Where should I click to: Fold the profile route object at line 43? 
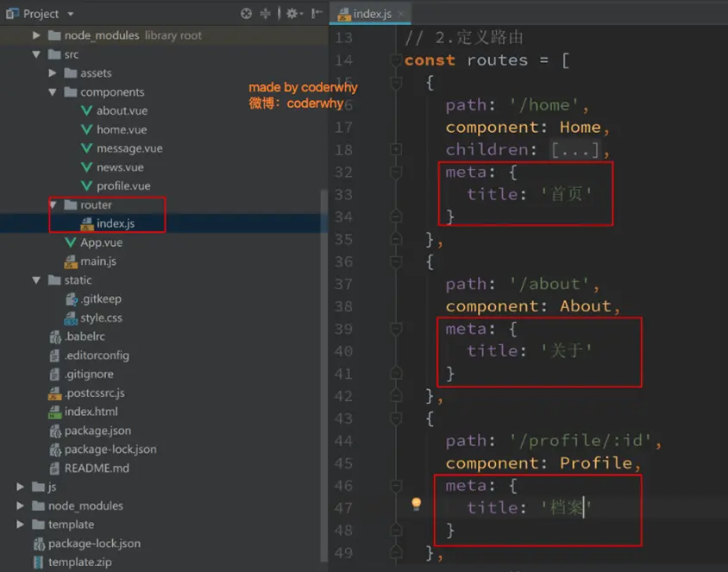[396, 418]
